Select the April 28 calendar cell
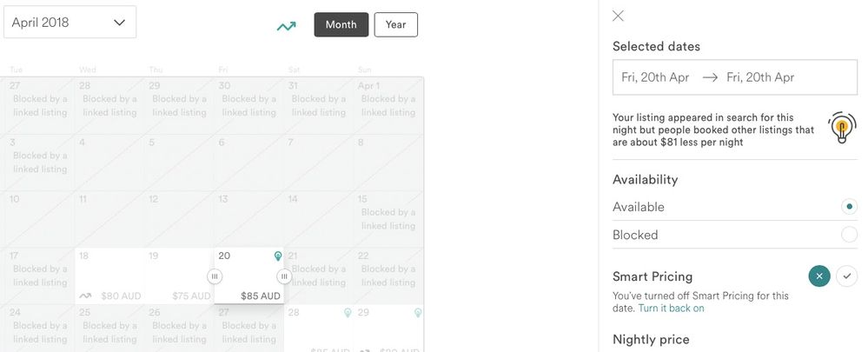 click(318, 329)
